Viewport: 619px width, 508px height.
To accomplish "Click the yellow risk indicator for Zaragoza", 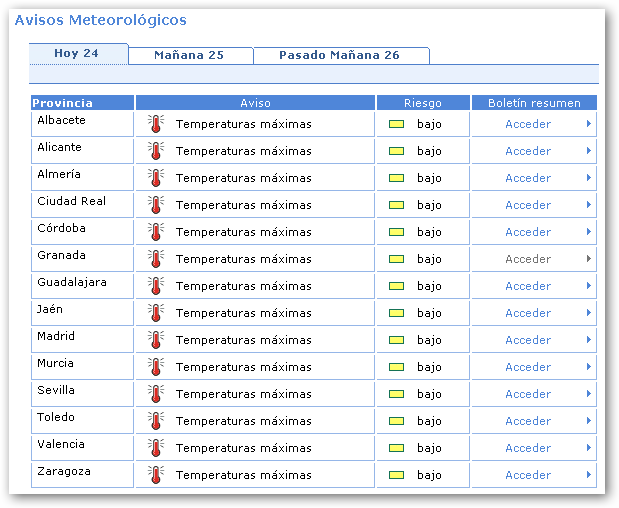I will [396, 475].
